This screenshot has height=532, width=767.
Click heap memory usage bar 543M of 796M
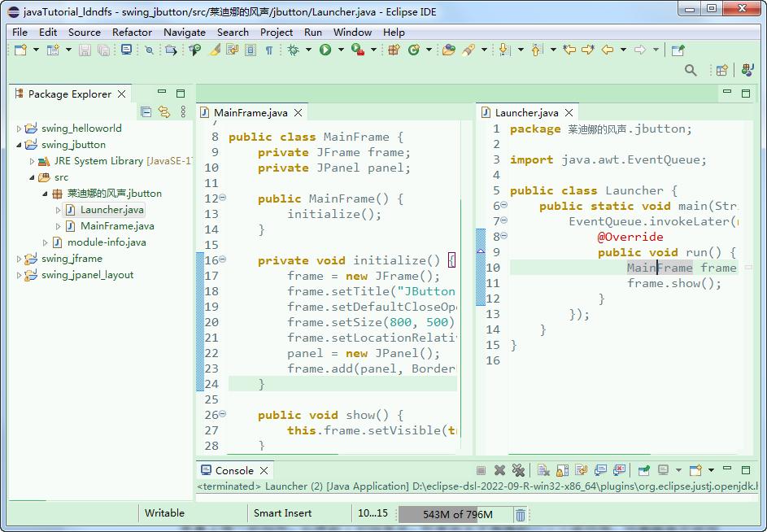click(x=457, y=514)
